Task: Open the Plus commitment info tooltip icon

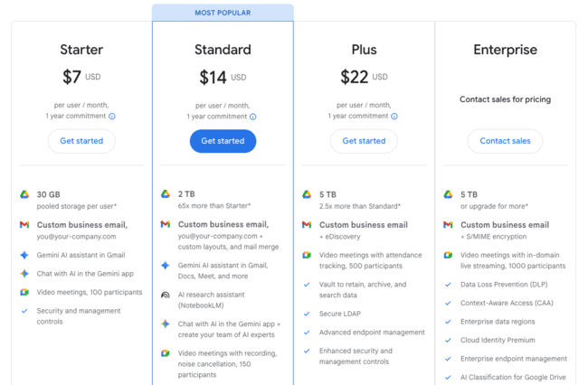Action: coord(394,117)
